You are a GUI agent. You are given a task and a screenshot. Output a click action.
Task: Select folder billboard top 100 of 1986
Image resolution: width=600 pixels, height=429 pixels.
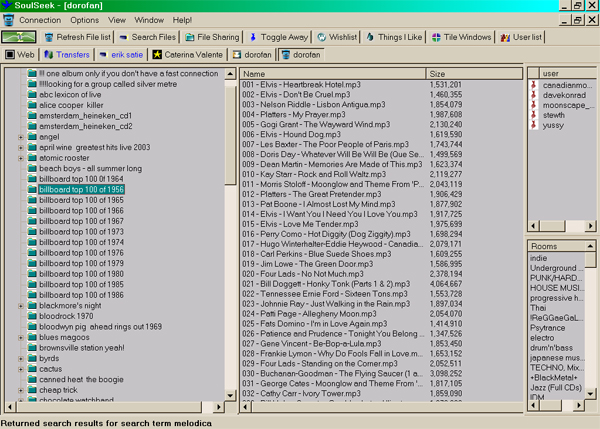(82, 295)
